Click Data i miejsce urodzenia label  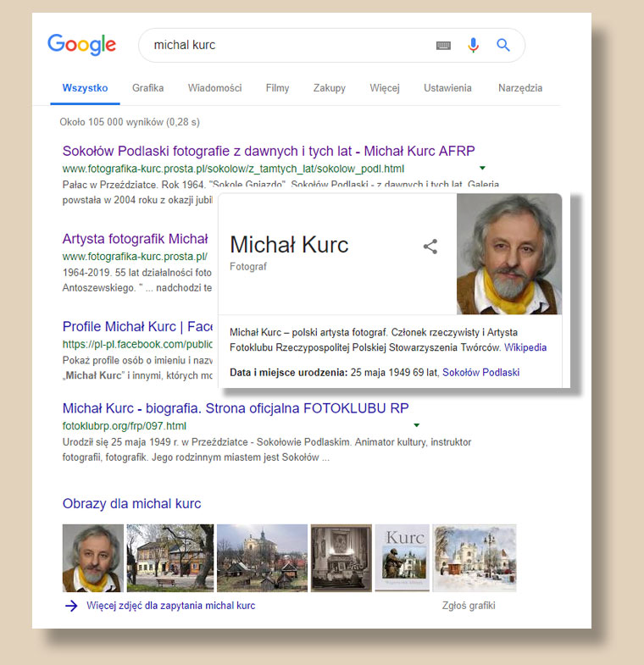(288, 373)
